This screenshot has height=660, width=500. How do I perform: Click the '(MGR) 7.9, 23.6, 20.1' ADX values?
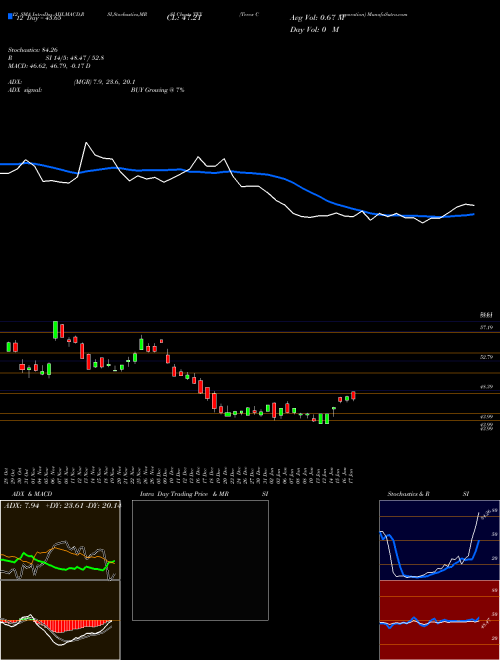click(104, 82)
